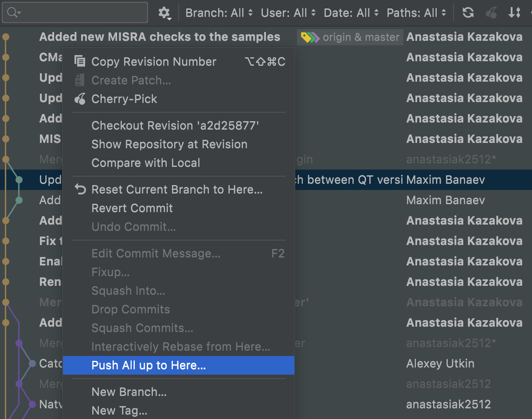Click Push All up to Here...
The width and height of the screenshot is (532, 419).
179,365
